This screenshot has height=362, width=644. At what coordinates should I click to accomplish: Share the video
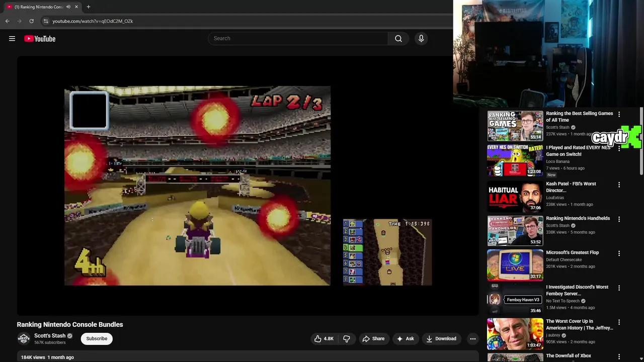373,339
